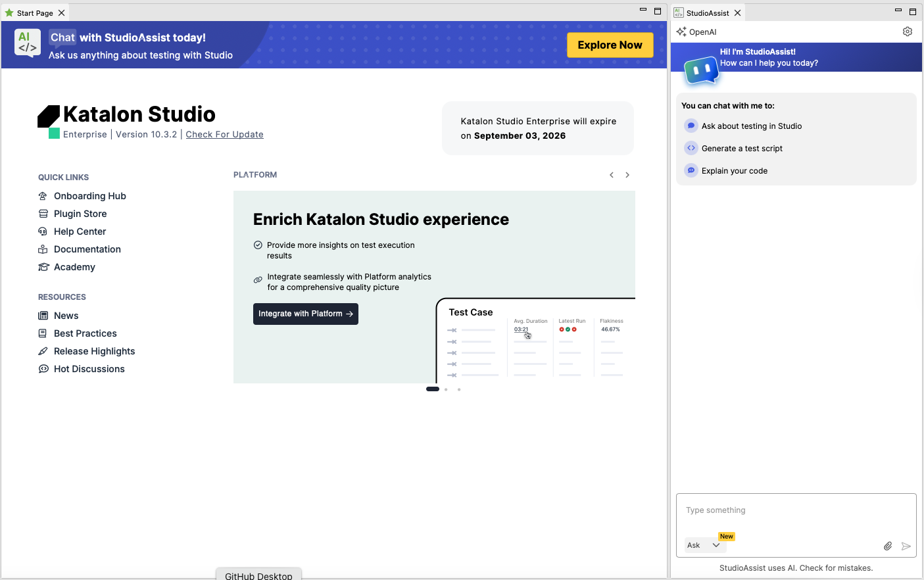The width and height of the screenshot is (924, 580).
Task: Click the StudioAssist tab icon
Action: 679,12
